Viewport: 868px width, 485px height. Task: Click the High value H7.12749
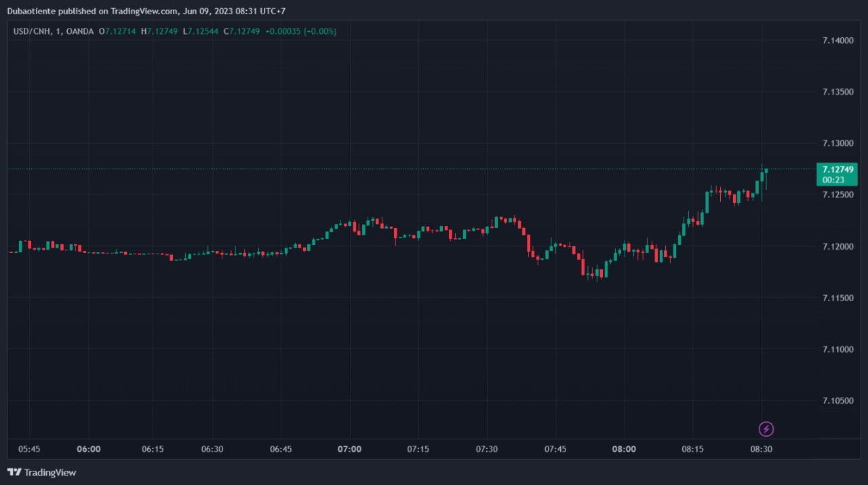tap(159, 31)
